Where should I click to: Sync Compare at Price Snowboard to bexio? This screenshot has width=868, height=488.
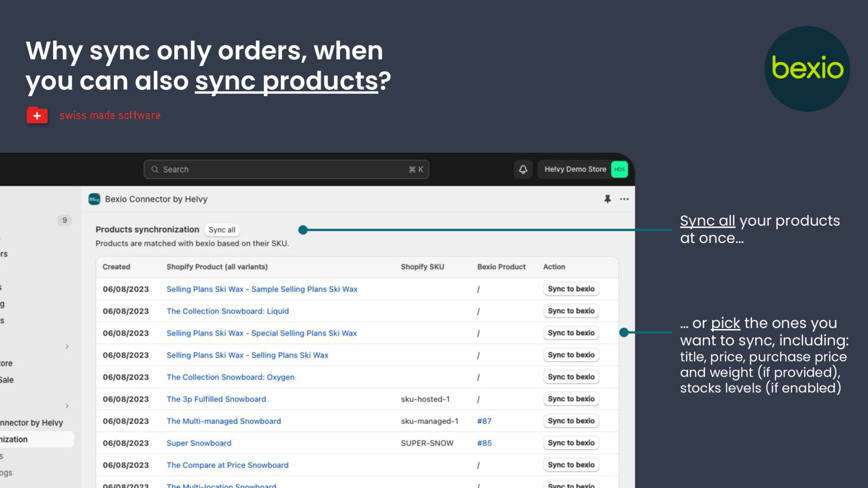click(571, 465)
